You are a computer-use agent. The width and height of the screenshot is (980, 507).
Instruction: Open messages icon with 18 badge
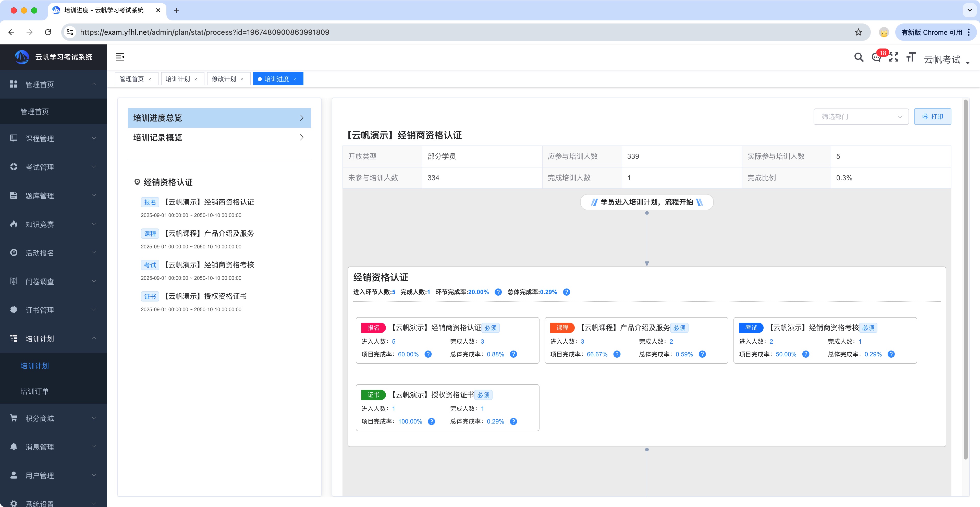click(x=876, y=57)
